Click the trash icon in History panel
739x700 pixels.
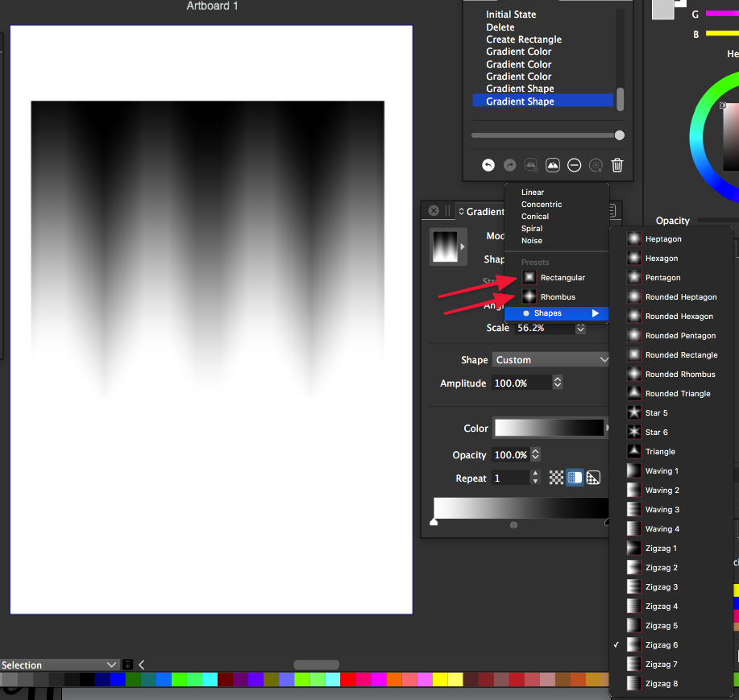click(x=617, y=165)
